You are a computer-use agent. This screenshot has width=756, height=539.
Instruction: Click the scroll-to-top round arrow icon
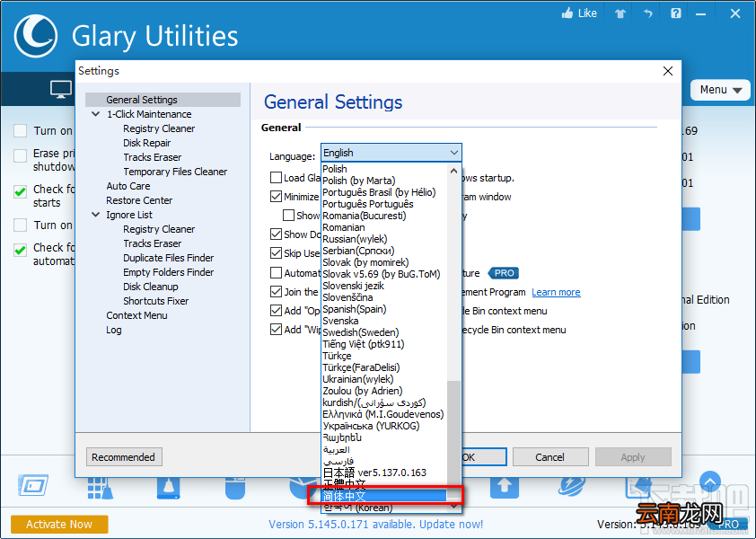[709, 482]
